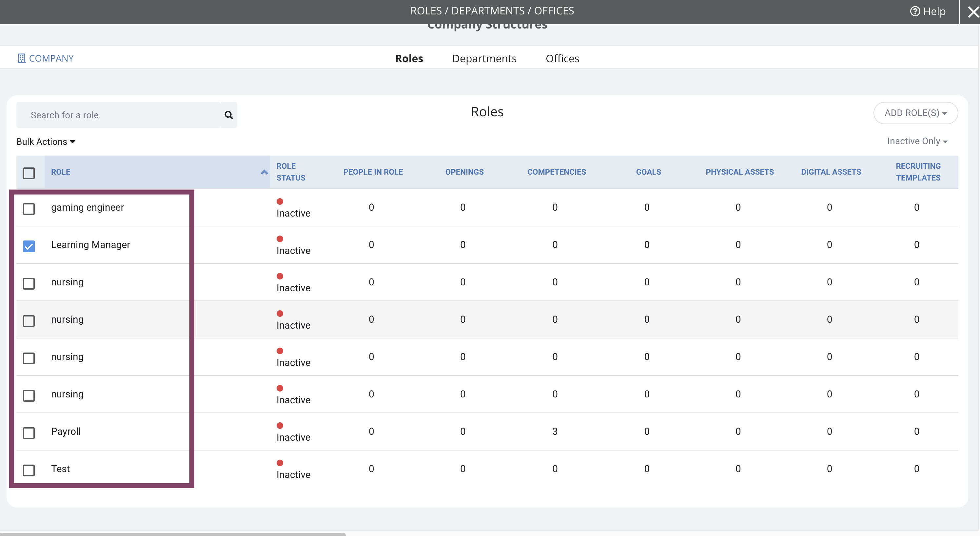Switch to the Offices tab
The width and height of the screenshot is (980, 536).
562,58
